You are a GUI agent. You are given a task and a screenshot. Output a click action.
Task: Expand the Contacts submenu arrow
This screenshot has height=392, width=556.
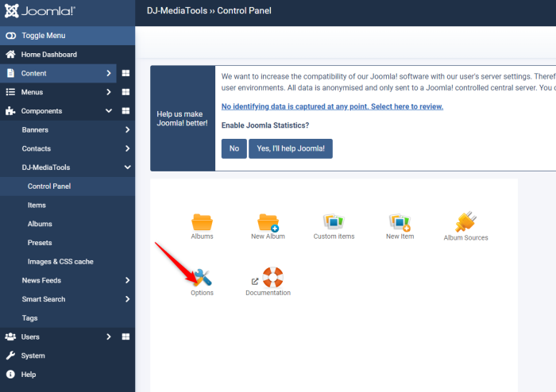pos(127,148)
